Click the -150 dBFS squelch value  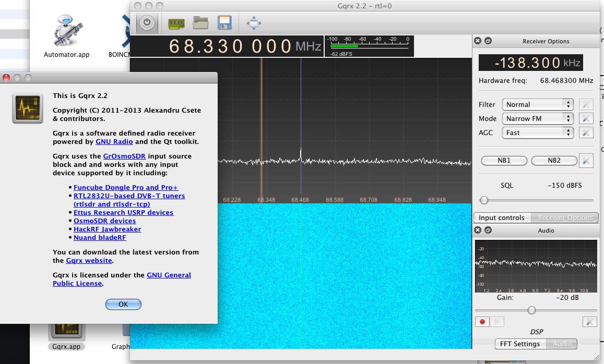pyautogui.click(x=564, y=186)
